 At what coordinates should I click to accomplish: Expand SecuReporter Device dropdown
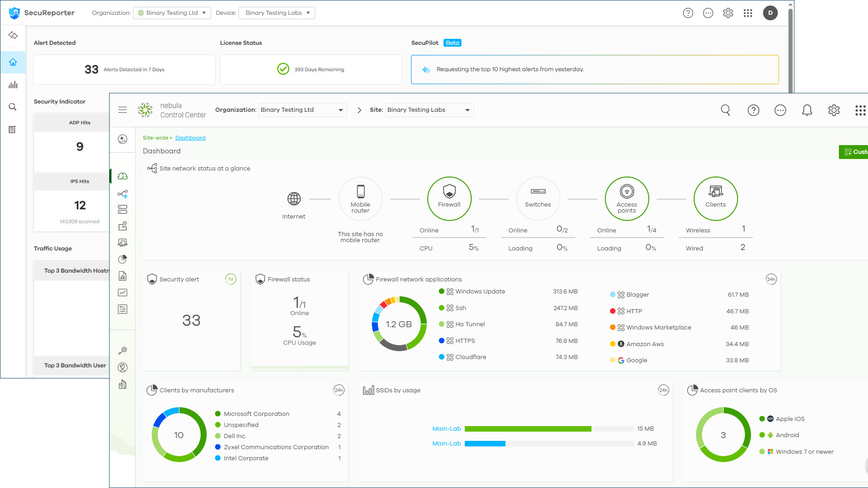[277, 13]
